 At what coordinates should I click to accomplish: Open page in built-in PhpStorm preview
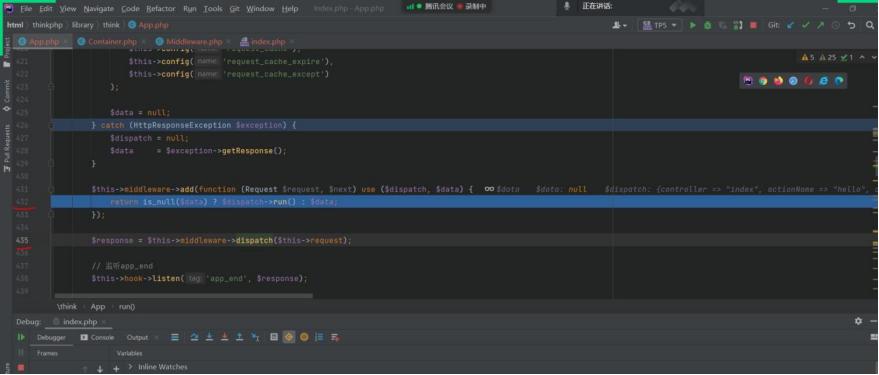(x=748, y=81)
